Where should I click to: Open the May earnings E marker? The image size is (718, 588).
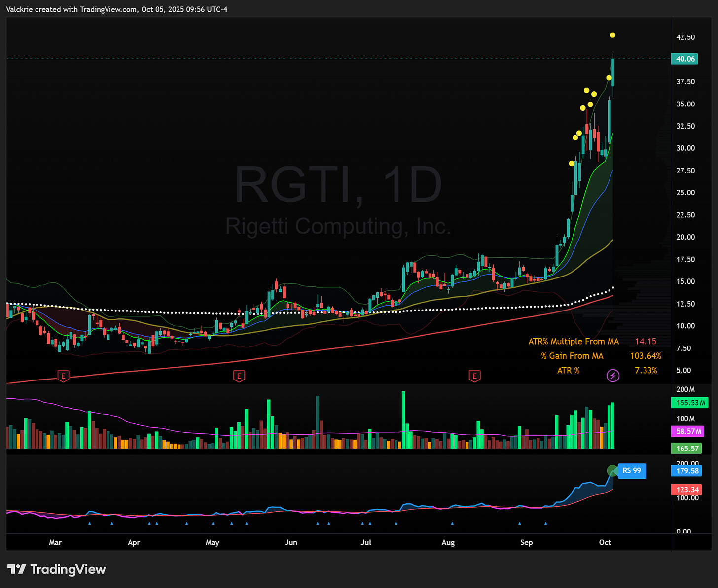239,376
